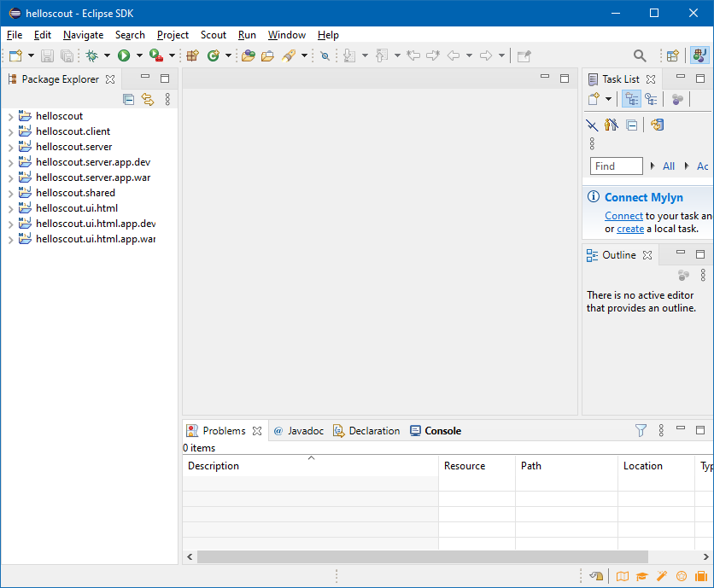
Task: Open the Search toolbar icon
Action: tap(640, 55)
